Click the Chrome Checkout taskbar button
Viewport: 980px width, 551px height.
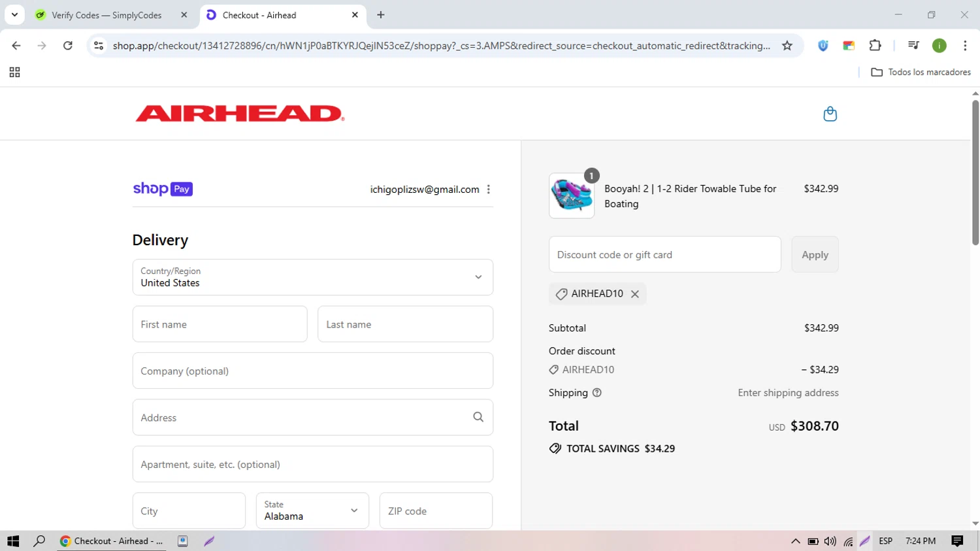click(x=111, y=541)
